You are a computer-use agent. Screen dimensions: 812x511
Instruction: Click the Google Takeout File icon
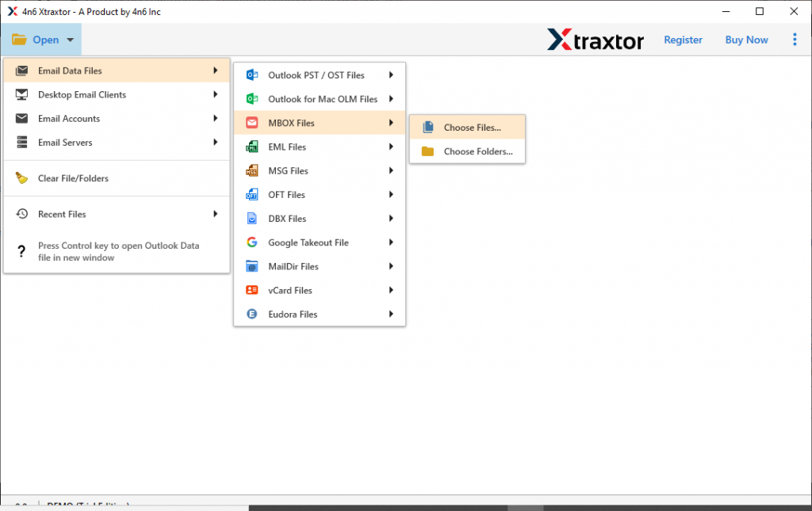(253, 242)
